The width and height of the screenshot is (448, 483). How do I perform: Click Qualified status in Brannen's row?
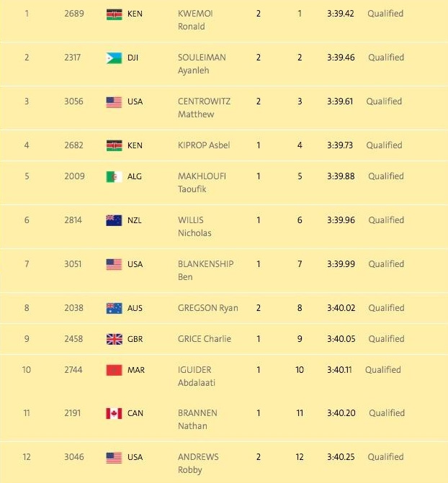(387, 413)
